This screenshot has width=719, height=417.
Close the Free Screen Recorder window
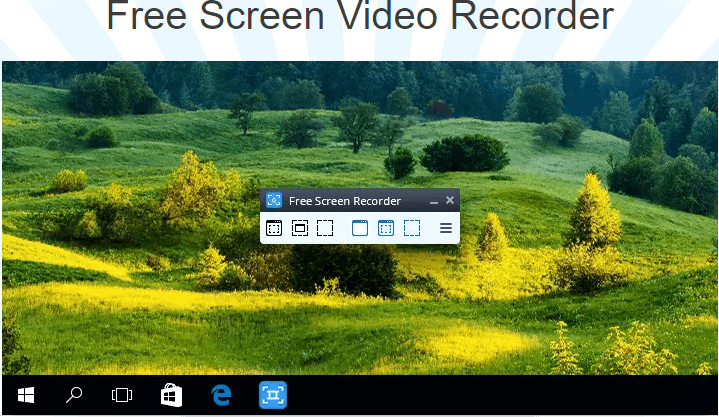click(x=450, y=200)
